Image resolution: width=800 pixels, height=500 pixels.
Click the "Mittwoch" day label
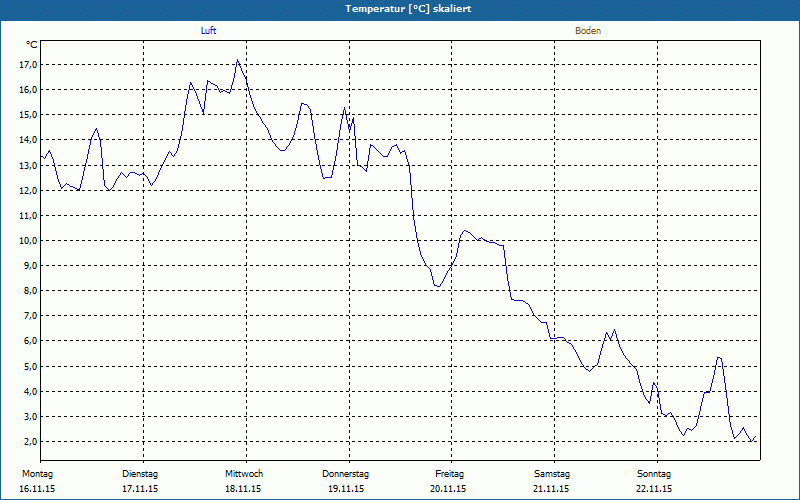tap(244, 474)
